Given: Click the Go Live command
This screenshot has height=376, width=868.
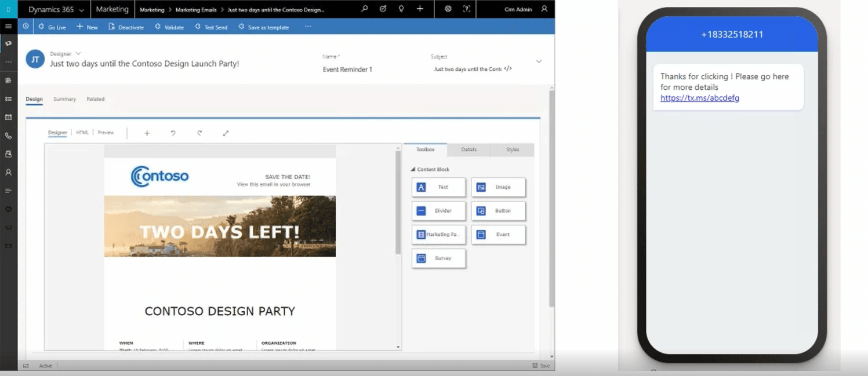Looking at the screenshot, I should point(52,27).
